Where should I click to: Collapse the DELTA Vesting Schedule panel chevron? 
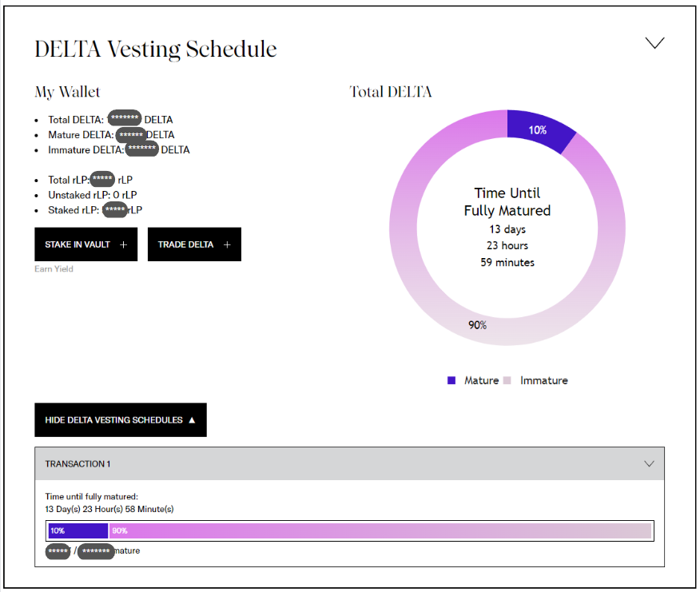click(654, 43)
